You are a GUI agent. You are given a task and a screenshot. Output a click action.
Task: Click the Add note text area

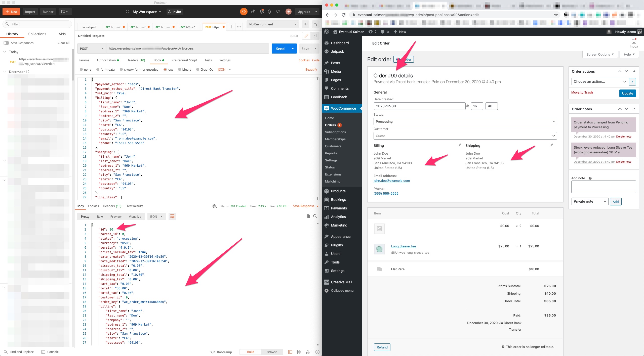[x=603, y=187]
